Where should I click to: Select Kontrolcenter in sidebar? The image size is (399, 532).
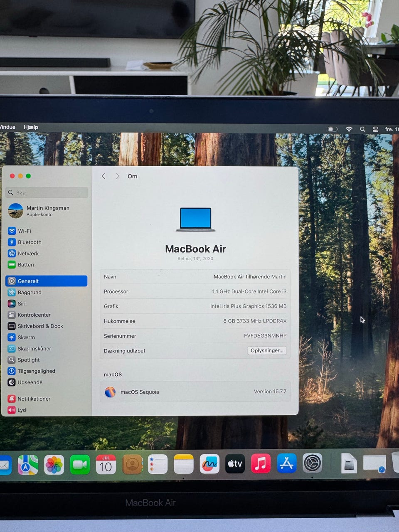tap(47, 315)
